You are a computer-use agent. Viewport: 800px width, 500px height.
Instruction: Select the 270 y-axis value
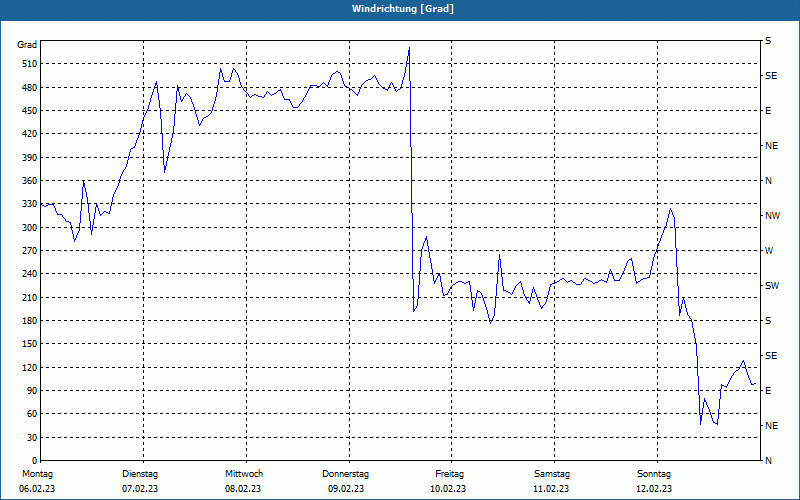[x=30, y=251]
